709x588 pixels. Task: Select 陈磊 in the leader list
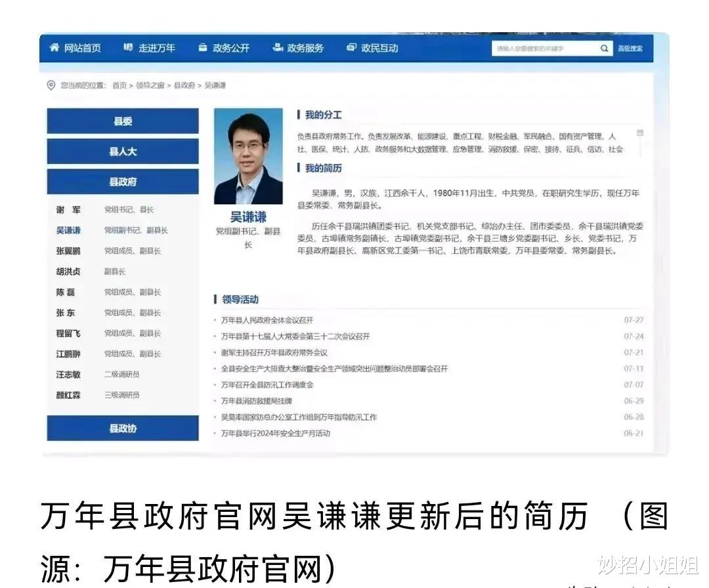point(66,292)
